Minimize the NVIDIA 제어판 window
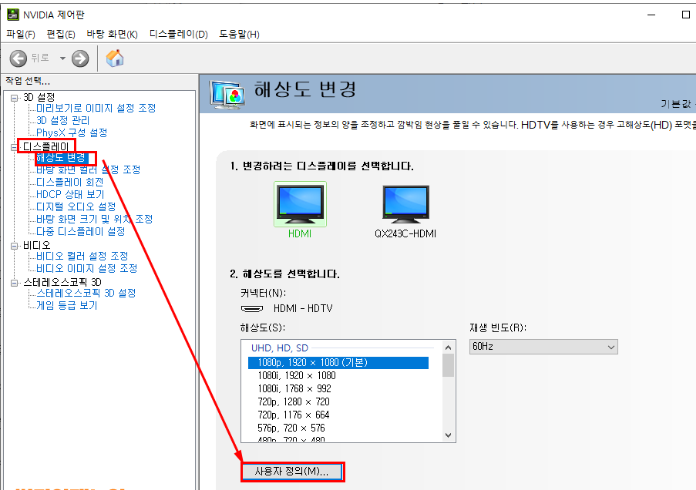696x490 pixels. [x=651, y=15]
